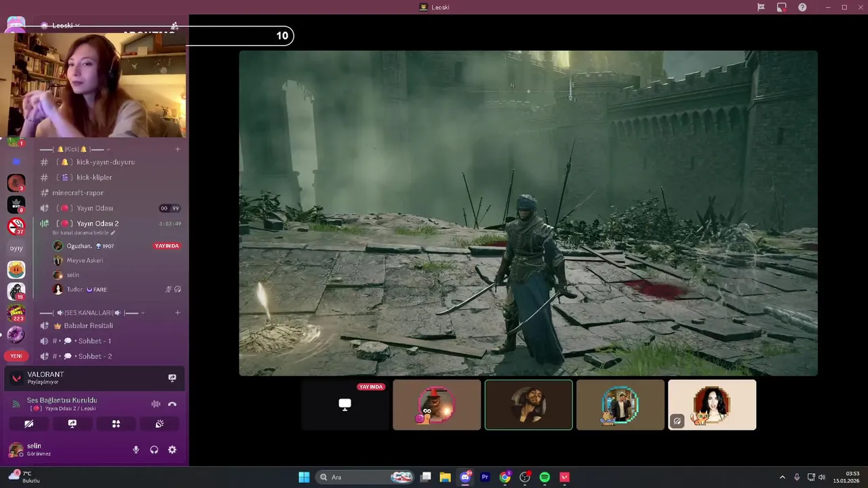Open the 'oyıy' server in sidebar
The image size is (868, 488).
[x=16, y=248]
